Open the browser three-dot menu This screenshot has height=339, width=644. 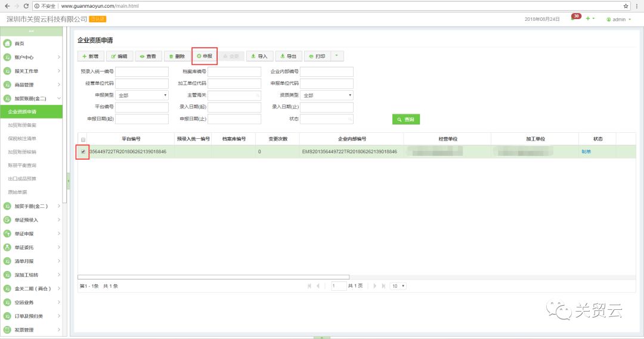click(x=637, y=6)
